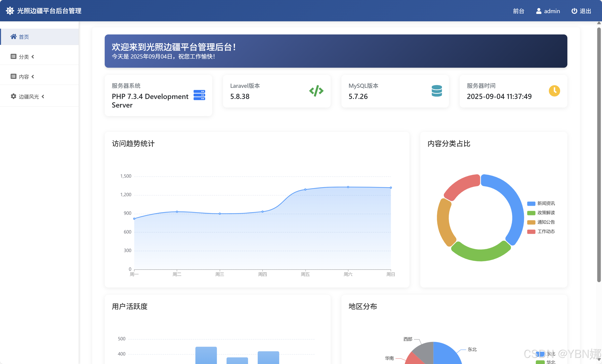Click the 内容分类占比 chart title
The height and width of the screenshot is (364, 602).
[449, 144]
